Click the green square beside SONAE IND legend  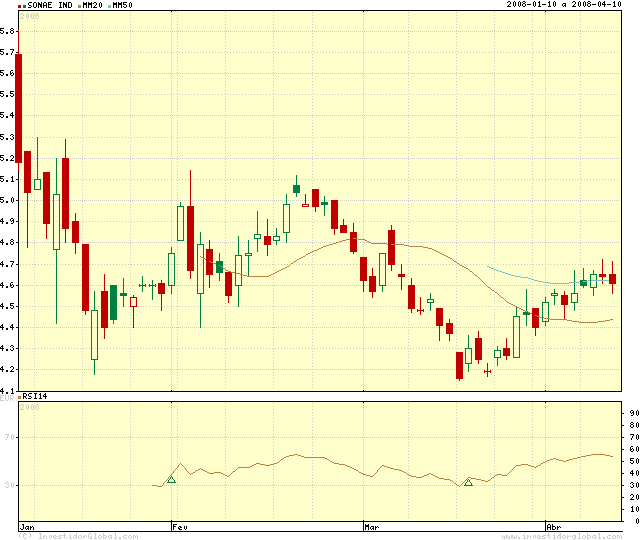[x=24, y=6]
